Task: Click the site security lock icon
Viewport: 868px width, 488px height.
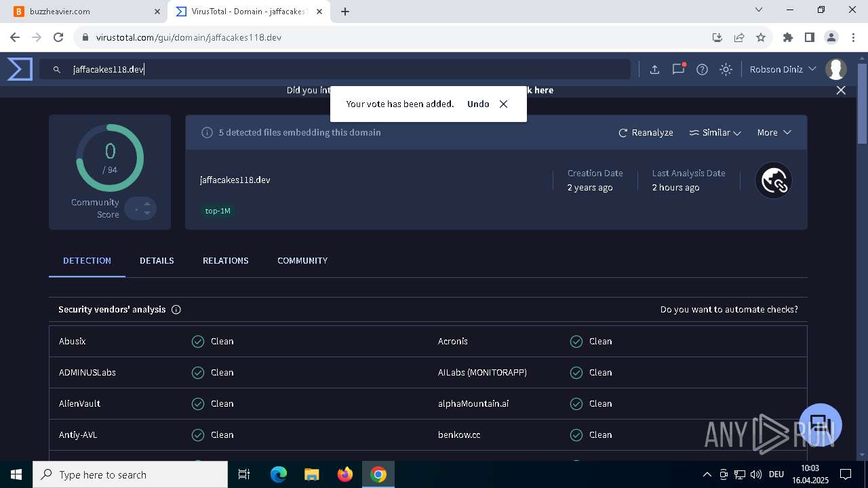Action: click(85, 37)
